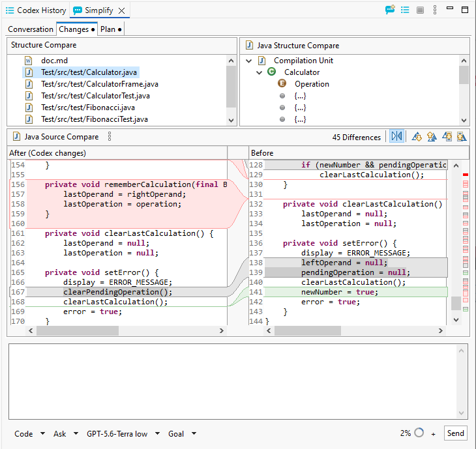Go to previous change
The image size is (476, 449).
[462, 136]
